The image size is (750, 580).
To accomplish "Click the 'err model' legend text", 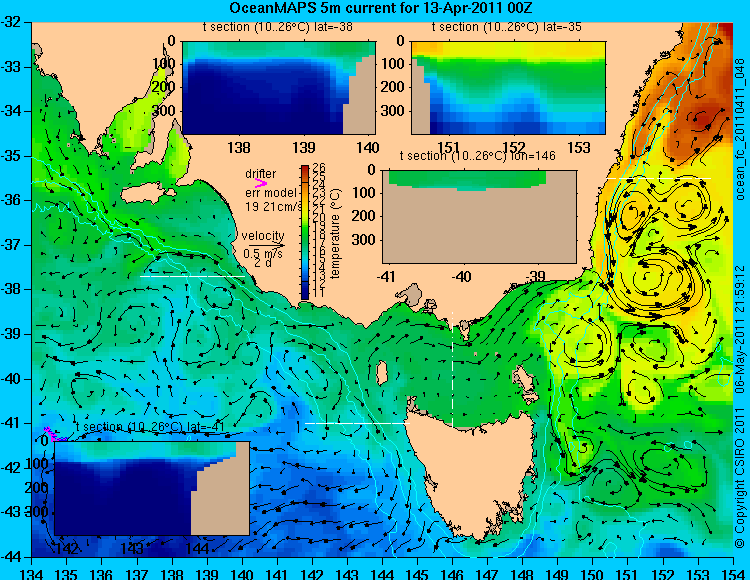I will coord(271,193).
